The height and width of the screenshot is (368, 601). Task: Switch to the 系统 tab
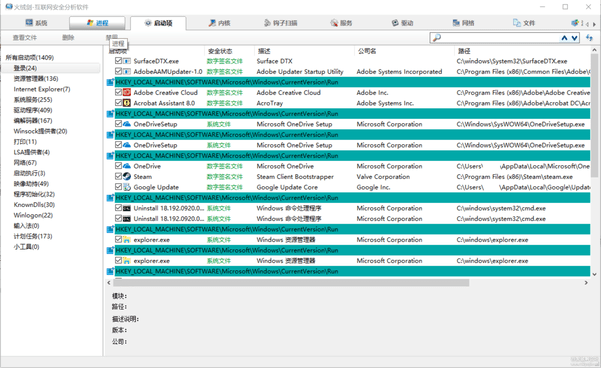pyautogui.click(x=36, y=23)
